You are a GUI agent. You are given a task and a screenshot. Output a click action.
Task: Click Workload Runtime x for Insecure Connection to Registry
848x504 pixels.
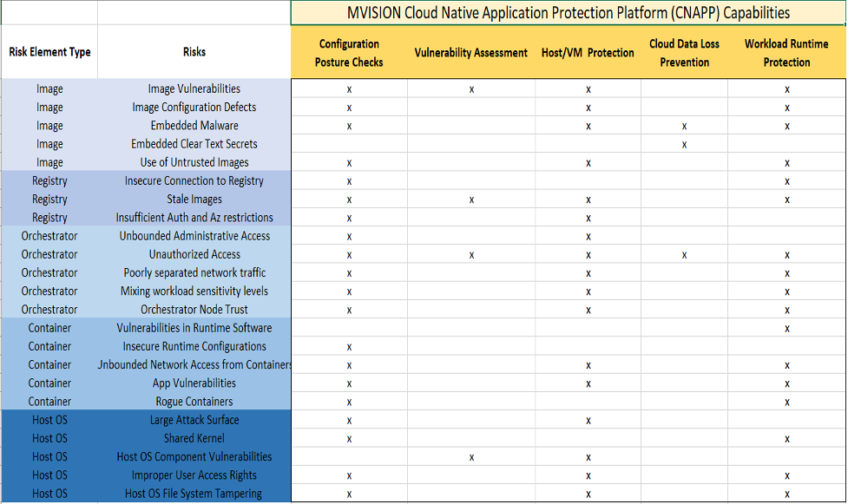point(787,181)
